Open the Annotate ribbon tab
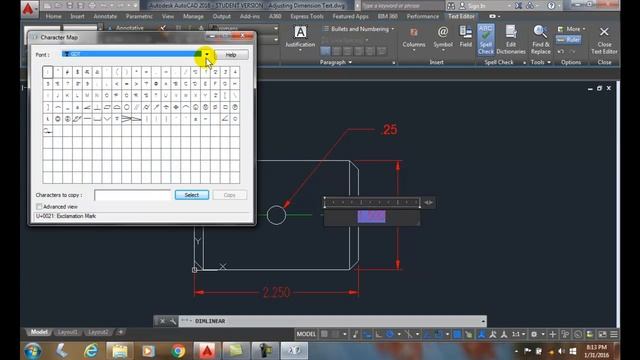Viewport: 640px width, 360px height. pos(105,16)
